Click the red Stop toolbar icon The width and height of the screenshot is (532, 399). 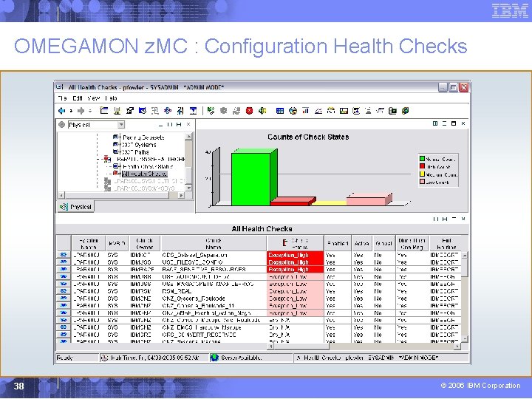250,111
